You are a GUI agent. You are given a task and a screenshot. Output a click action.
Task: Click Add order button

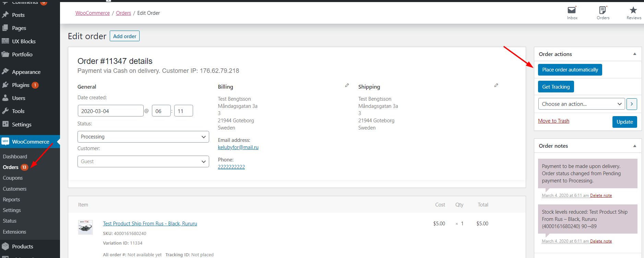pos(124,36)
